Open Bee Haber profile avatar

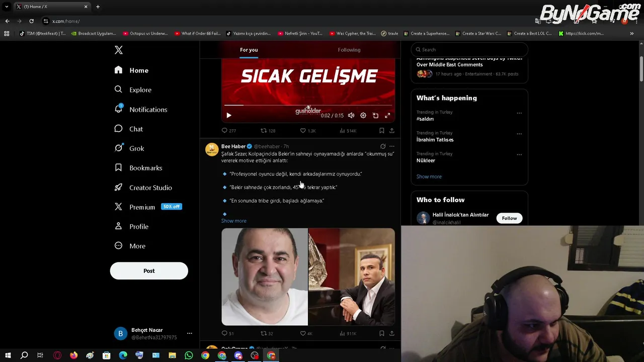(x=212, y=149)
